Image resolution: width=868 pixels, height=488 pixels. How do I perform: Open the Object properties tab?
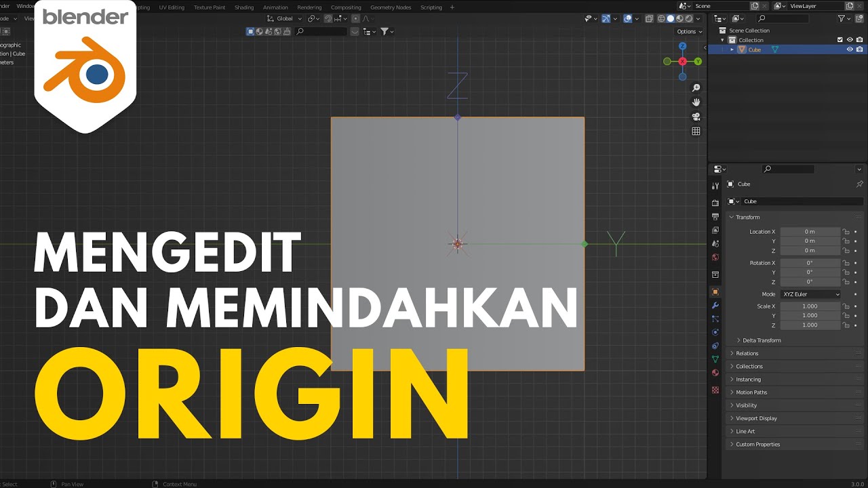click(715, 291)
